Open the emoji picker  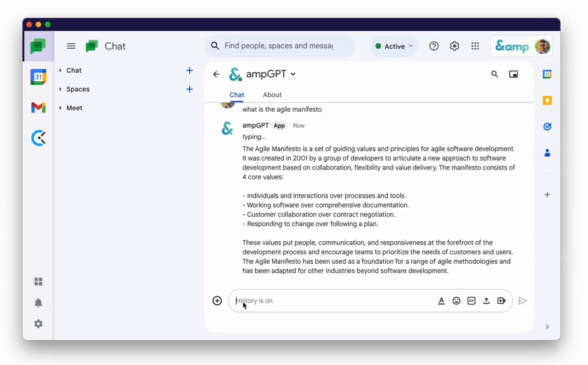point(456,301)
